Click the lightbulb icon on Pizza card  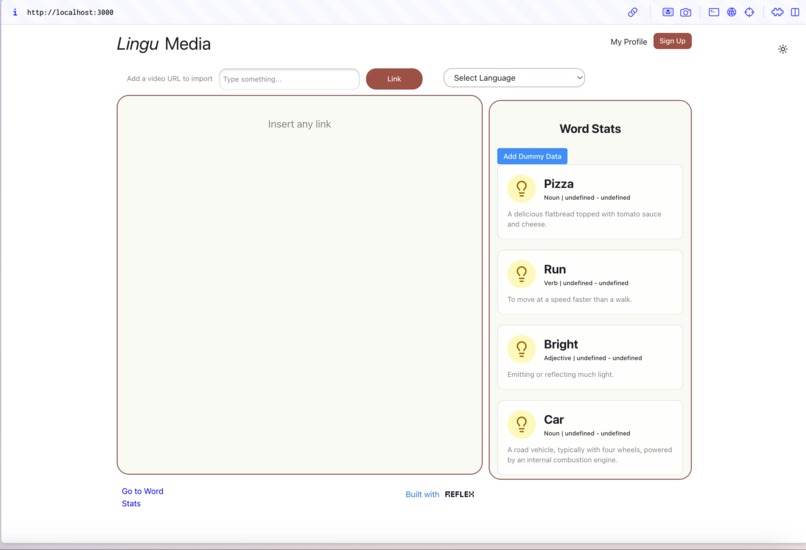pos(521,189)
